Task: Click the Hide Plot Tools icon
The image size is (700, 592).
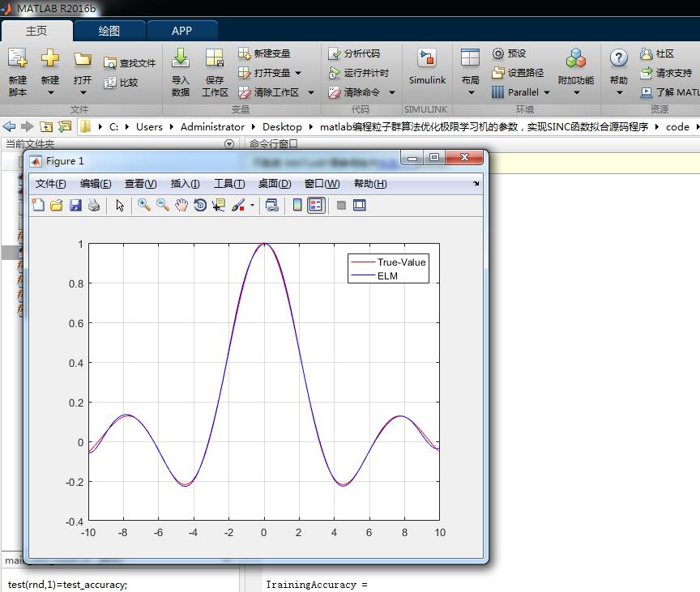Action: pos(341,205)
